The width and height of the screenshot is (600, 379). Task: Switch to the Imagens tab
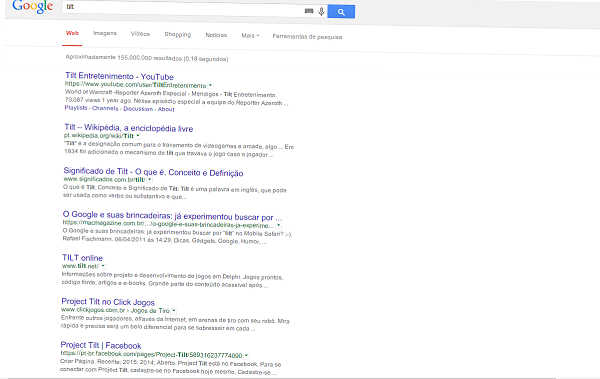[105, 33]
